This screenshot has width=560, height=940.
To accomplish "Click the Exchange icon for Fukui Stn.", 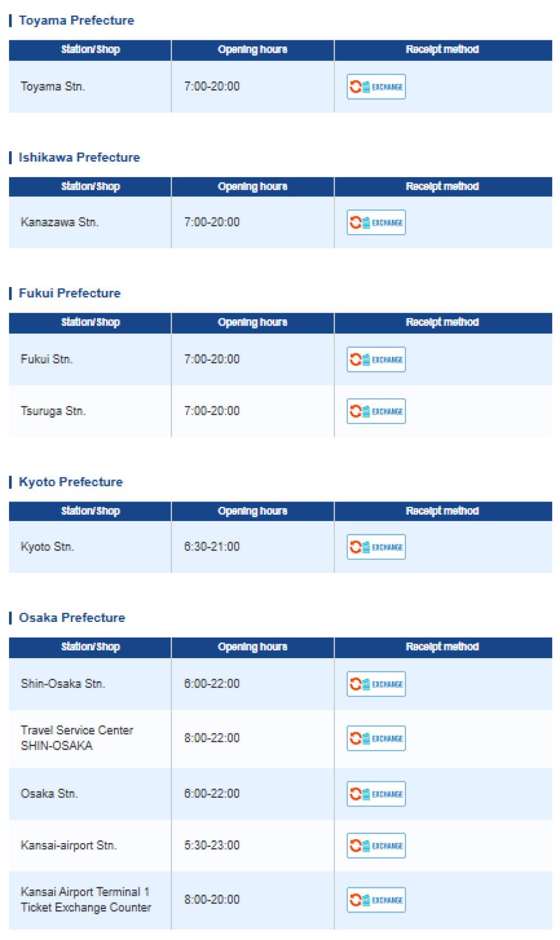I will click(x=376, y=360).
